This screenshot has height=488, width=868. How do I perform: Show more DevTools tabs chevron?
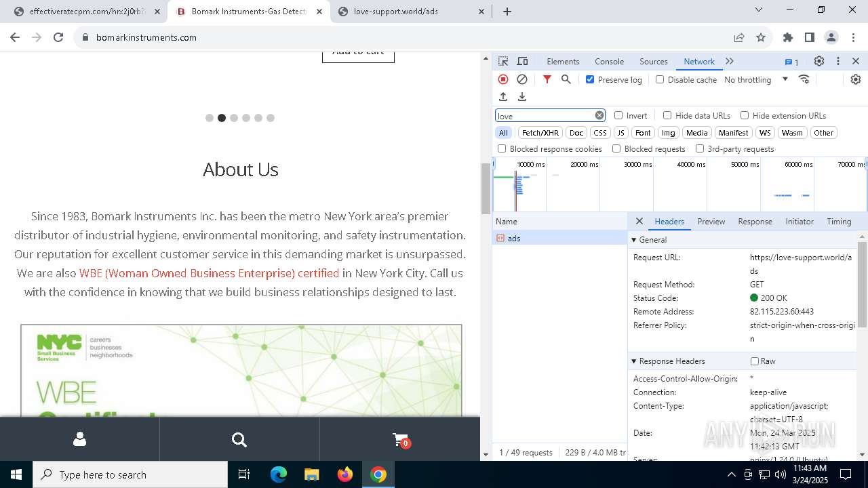tap(730, 61)
